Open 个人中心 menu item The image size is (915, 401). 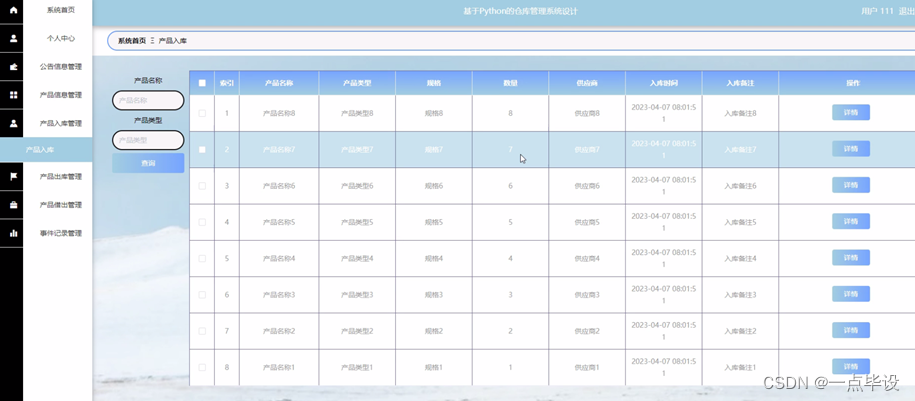[x=61, y=39]
